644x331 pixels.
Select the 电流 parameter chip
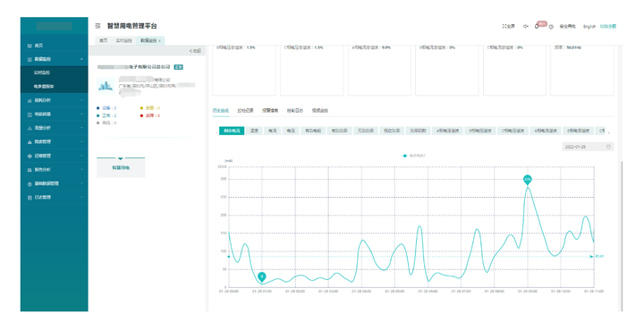(x=273, y=131)
